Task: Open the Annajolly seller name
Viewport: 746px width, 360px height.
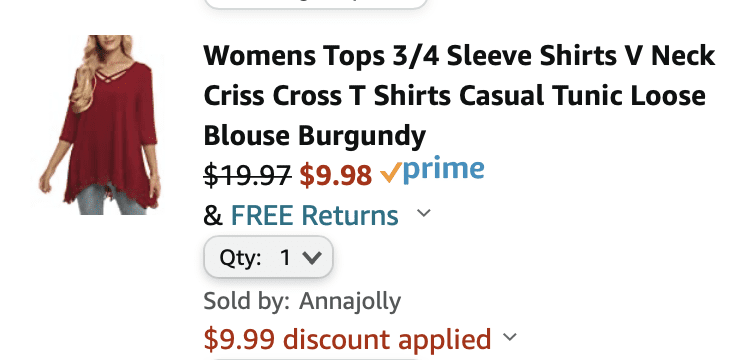Action: tap(350, 301)
